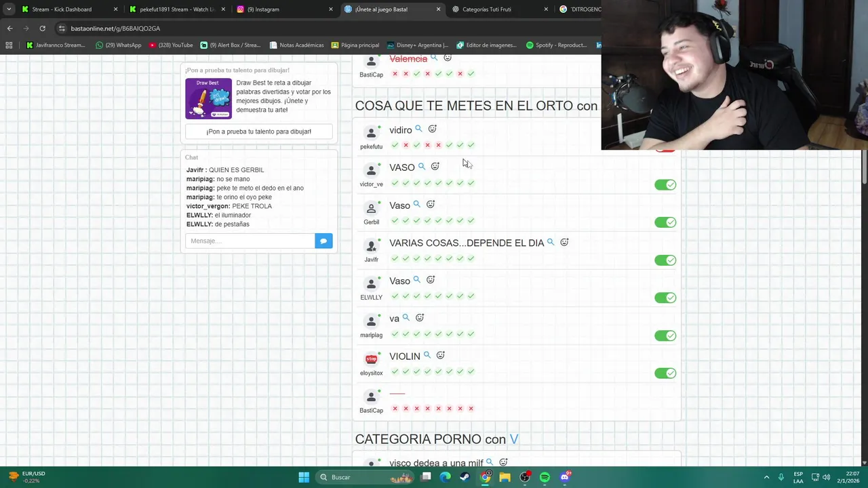
Task: React to ELWLLY's 'Vaso' answer
Action: point(430,280)
